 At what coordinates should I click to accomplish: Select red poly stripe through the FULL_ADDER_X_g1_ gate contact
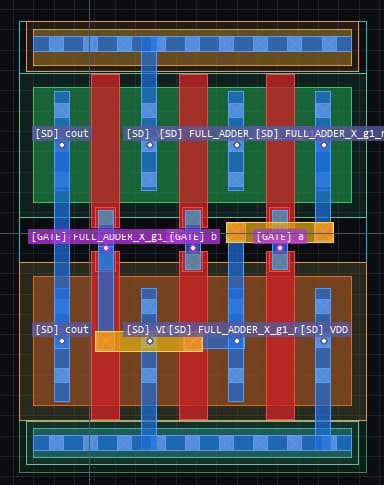click(105, 247)
